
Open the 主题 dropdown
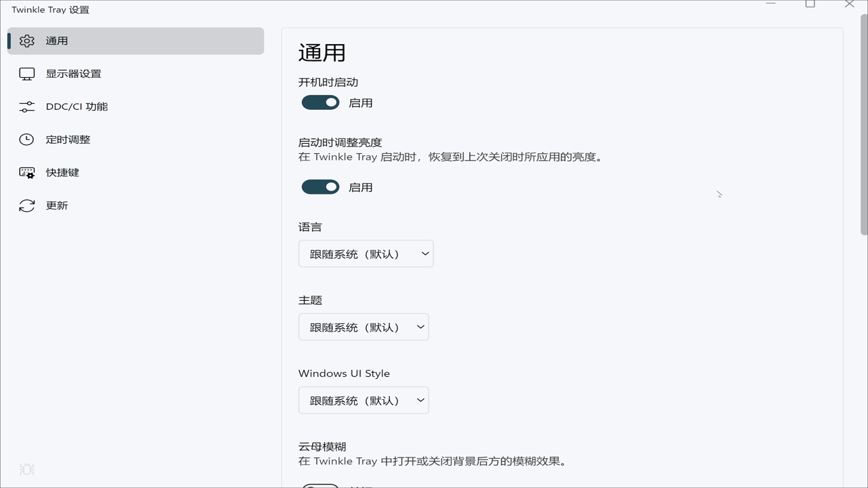click(363, 327)
